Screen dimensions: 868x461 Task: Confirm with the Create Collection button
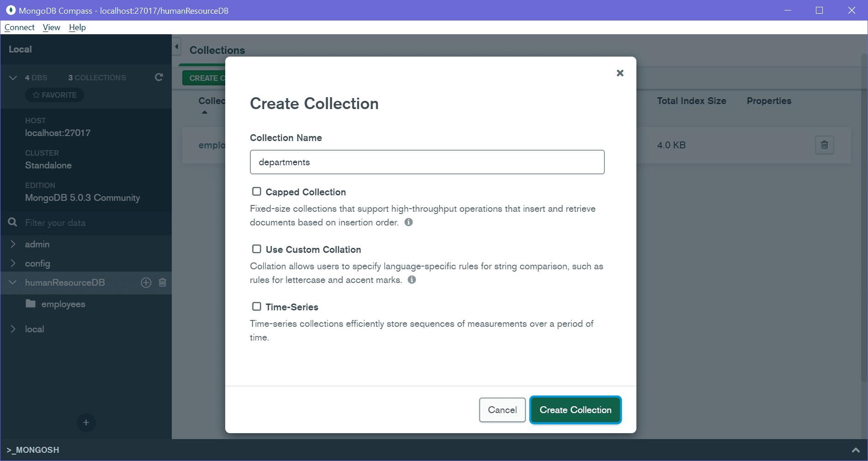(x=575, y=410)
